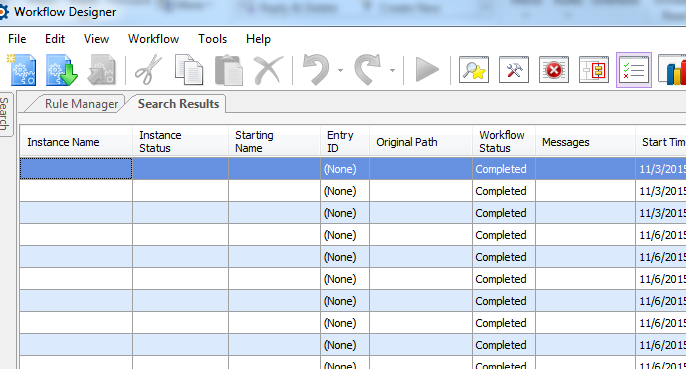The height and width of the screenshot is (369, 686).
Task: Open the Help menu
Action: [x=258, y=39]
